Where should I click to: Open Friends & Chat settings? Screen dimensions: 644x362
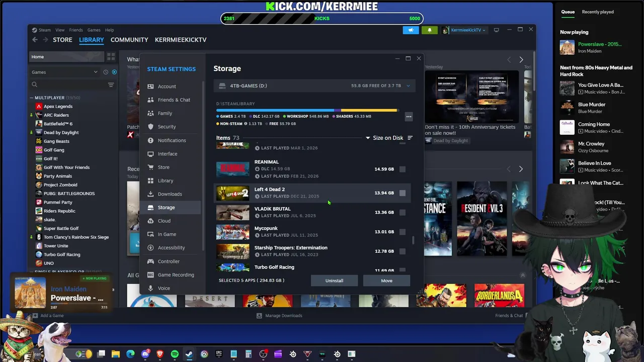(x=172, y=100)
